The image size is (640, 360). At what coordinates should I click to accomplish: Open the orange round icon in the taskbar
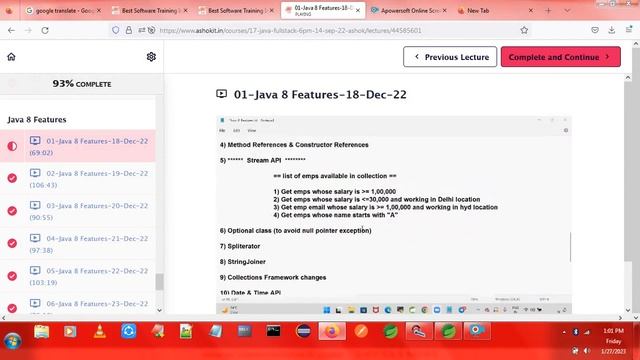(361, 331)
